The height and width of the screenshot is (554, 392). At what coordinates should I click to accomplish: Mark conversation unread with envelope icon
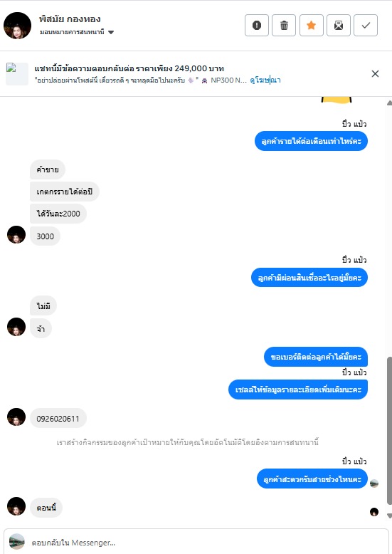339,25
